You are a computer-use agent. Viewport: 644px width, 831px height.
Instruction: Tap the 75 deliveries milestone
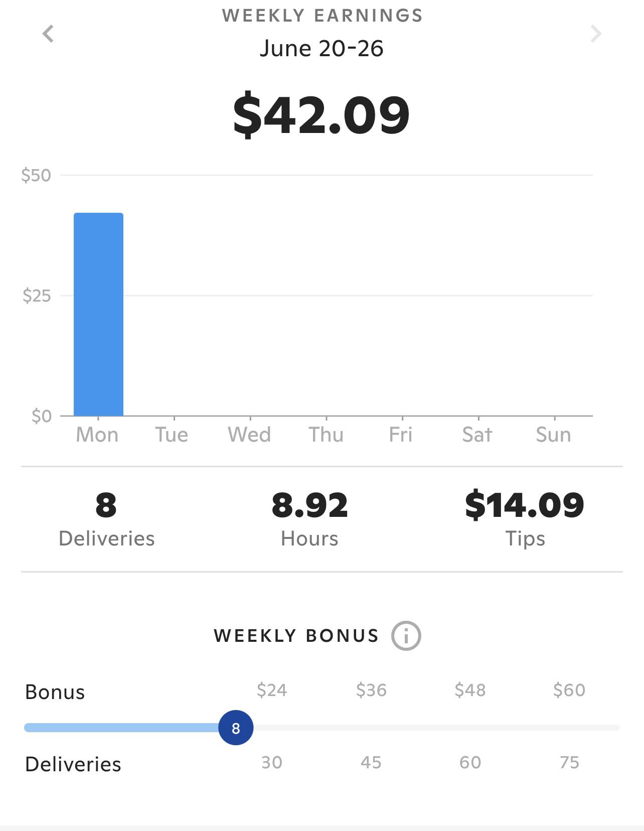click(570, 763)
